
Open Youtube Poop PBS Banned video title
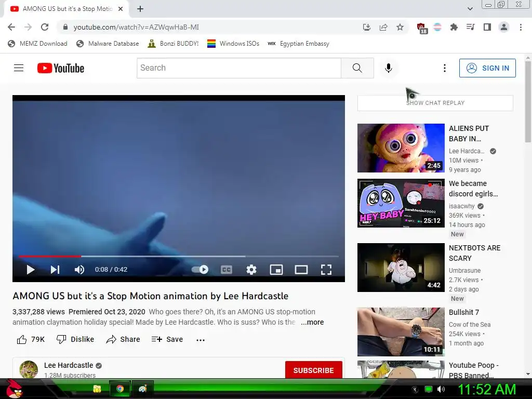tap(474, 370)
